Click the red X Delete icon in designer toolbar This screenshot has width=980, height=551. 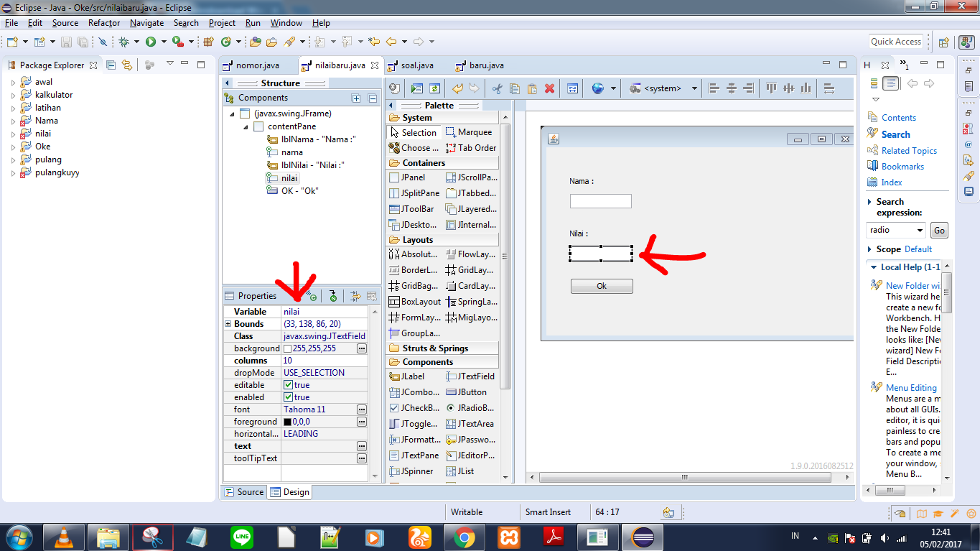(x=550, y=88)
